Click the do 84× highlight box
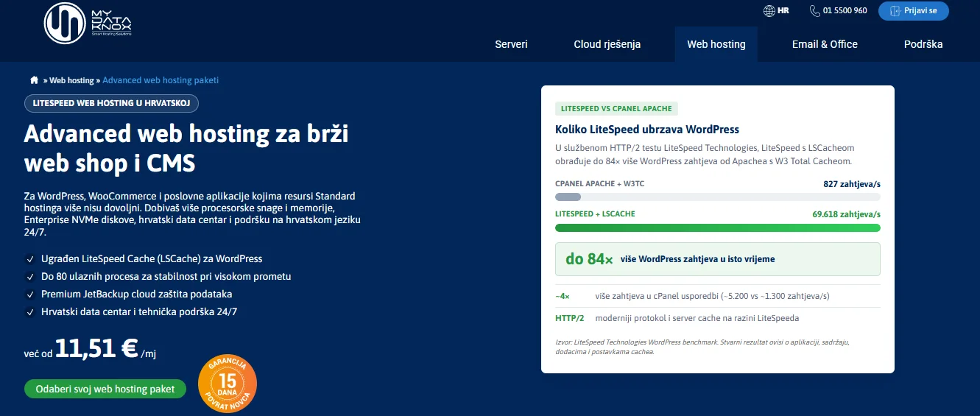This screenshot has width=980, height=416. [x=718, y=259]
